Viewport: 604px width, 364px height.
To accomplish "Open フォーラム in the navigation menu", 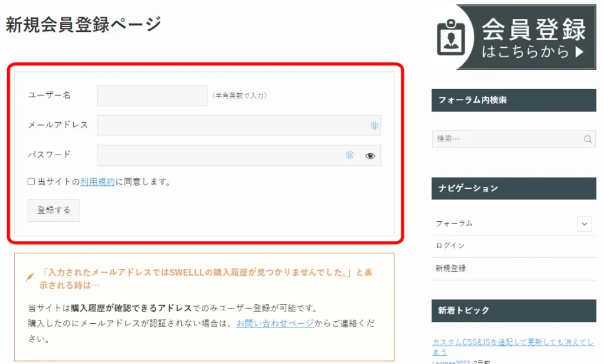I will [x=454, y=224].
